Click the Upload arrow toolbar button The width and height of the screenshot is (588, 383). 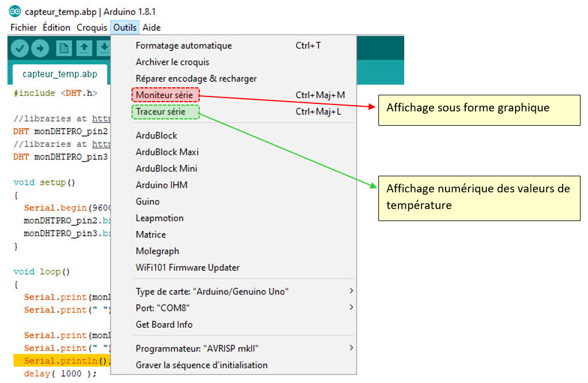coord(40,49)
